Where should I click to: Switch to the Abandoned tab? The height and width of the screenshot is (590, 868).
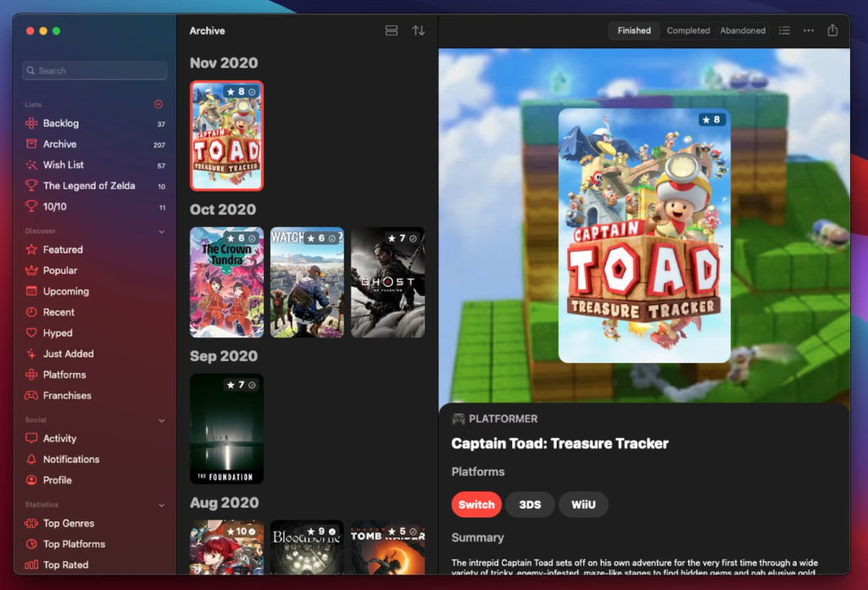[743, 31]
